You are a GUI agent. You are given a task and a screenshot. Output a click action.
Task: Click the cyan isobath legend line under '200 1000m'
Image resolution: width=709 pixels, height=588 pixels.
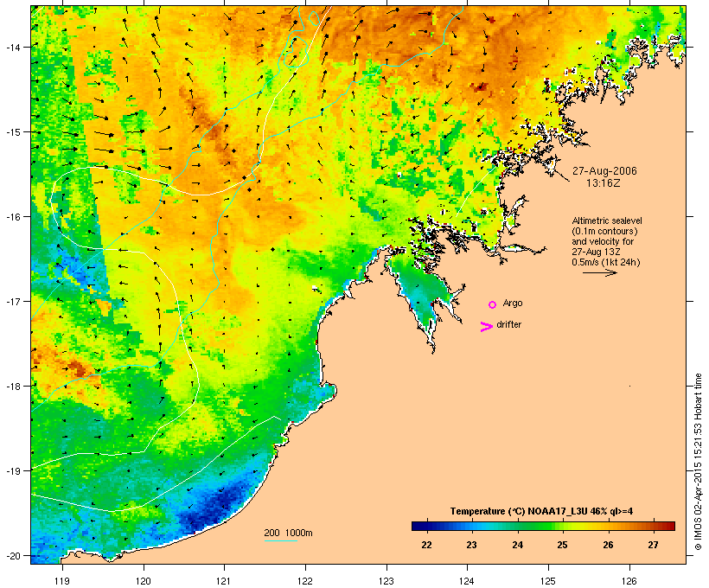(x=281, y=540)
